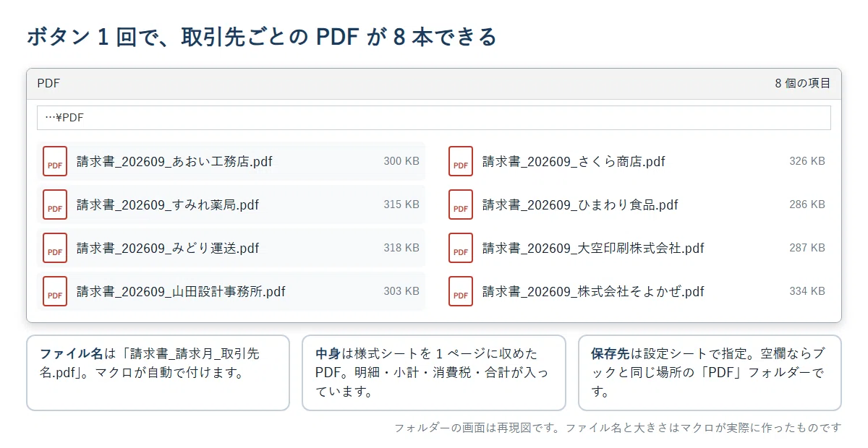Click the 286 KB file size
The image size is (868, 448).
[807, 204]
